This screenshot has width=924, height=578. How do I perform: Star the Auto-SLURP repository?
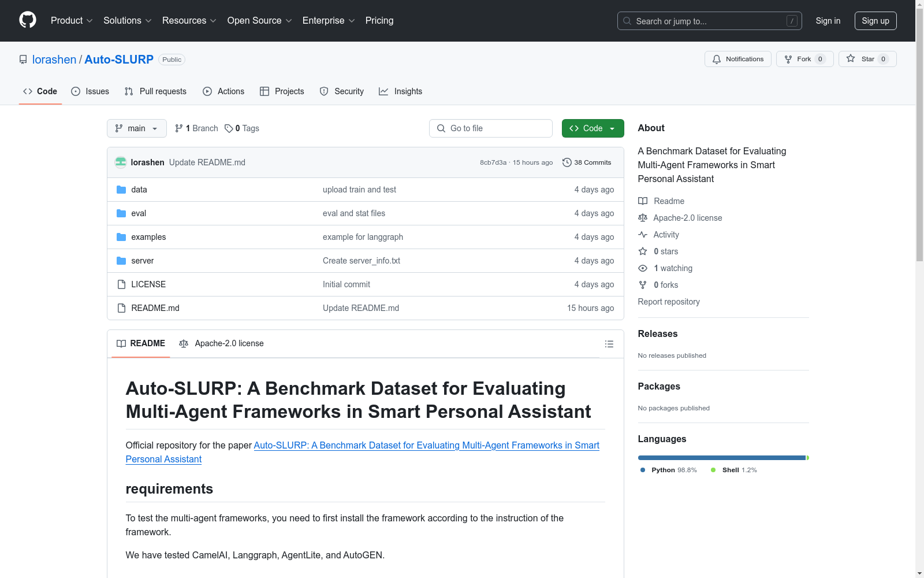(867, 59)
